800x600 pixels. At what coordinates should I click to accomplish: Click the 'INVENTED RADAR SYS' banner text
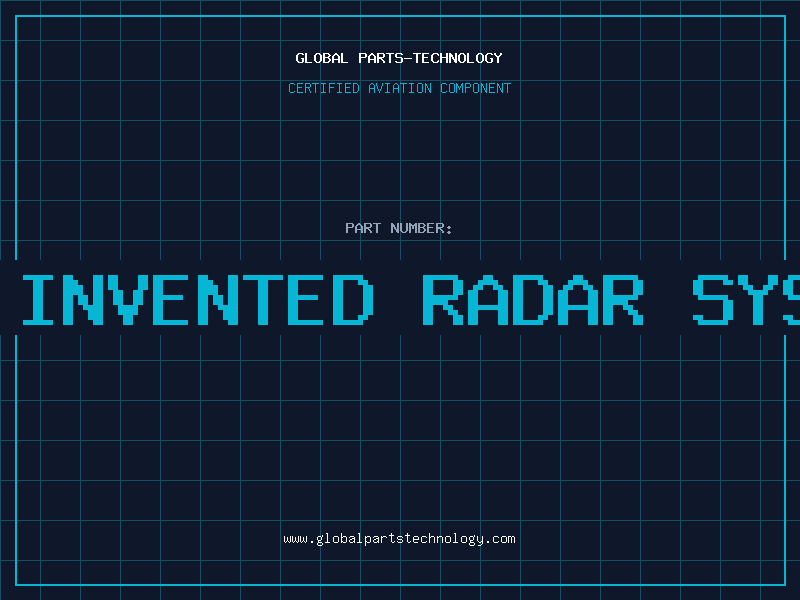411,299
